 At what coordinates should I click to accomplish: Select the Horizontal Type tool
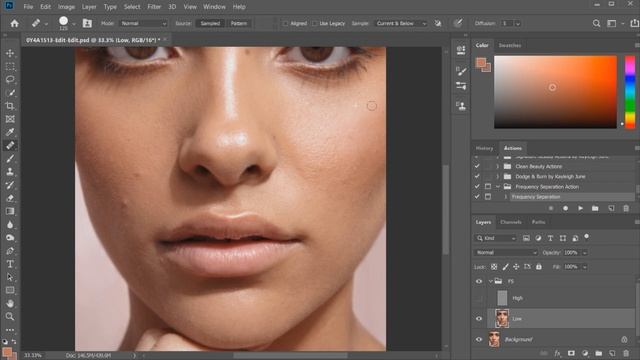click(x=10, y=264)
